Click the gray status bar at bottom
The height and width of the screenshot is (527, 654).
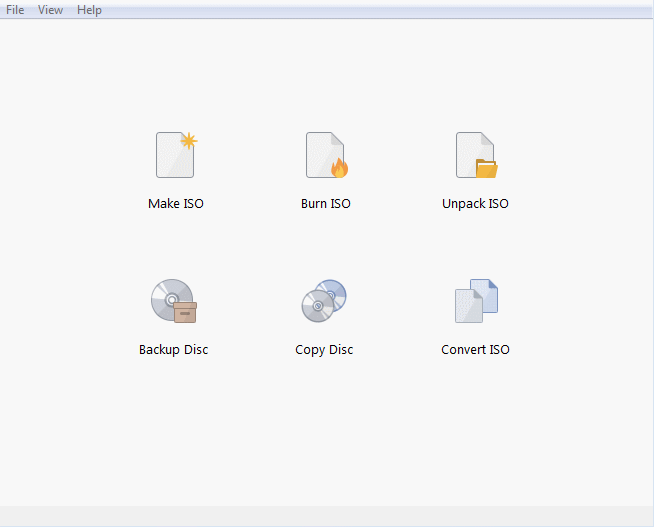327,515
